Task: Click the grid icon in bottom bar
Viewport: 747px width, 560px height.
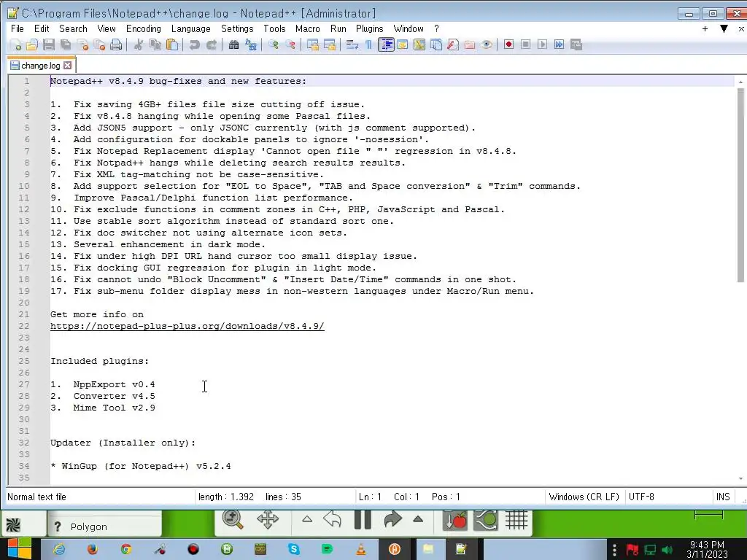Action: (x=516, y=519)
